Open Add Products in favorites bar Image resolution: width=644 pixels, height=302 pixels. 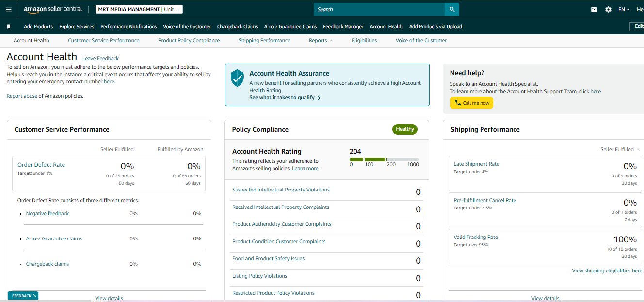click(x=38, y=27)
